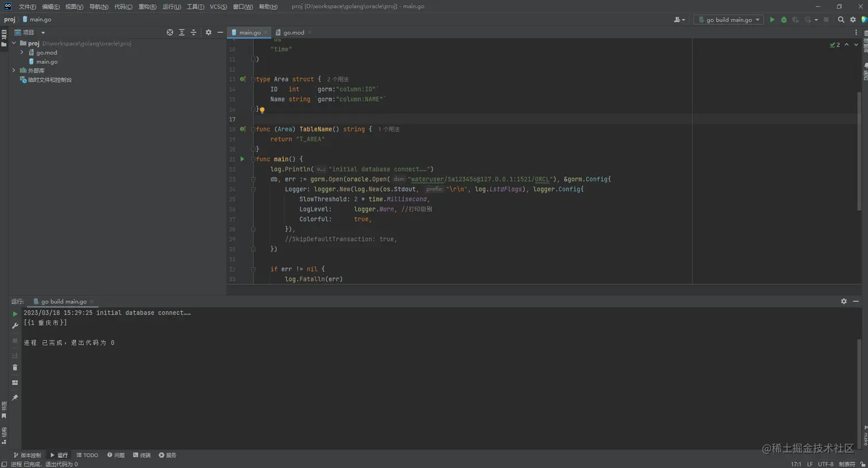Expand the 外部库 node
This screenshot has width=868, height=468.
pos(14,71)
